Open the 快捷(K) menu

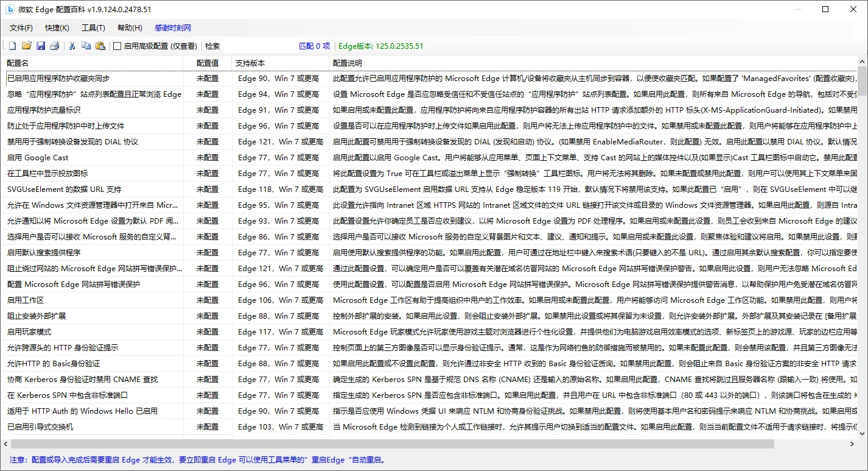pos(57,28)
